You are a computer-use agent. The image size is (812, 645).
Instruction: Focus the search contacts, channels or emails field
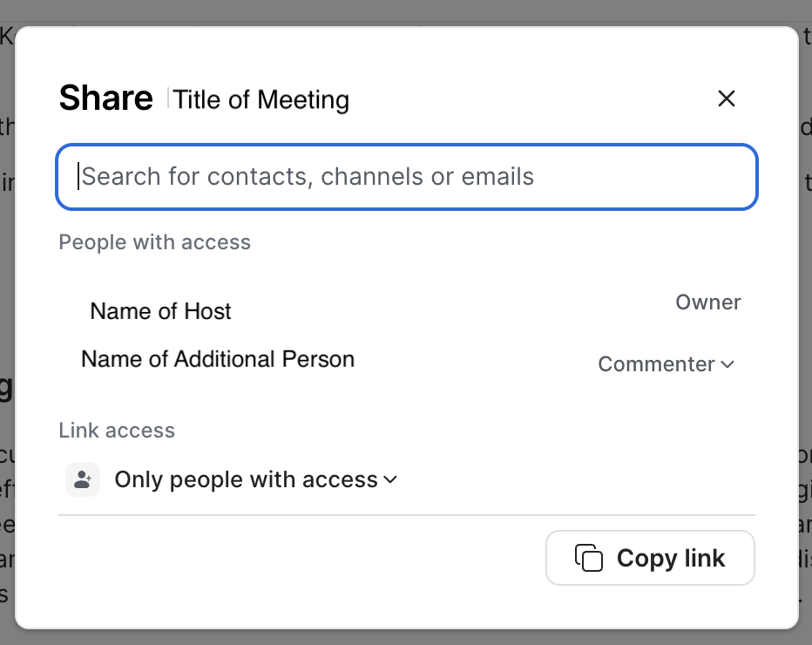[x=406, y=177]
